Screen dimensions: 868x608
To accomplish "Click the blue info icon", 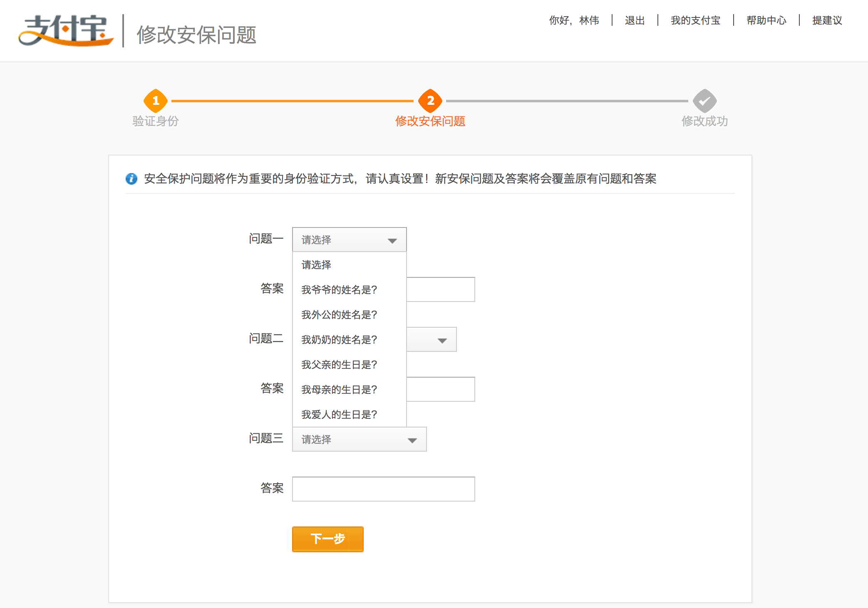I will [131, 179].
